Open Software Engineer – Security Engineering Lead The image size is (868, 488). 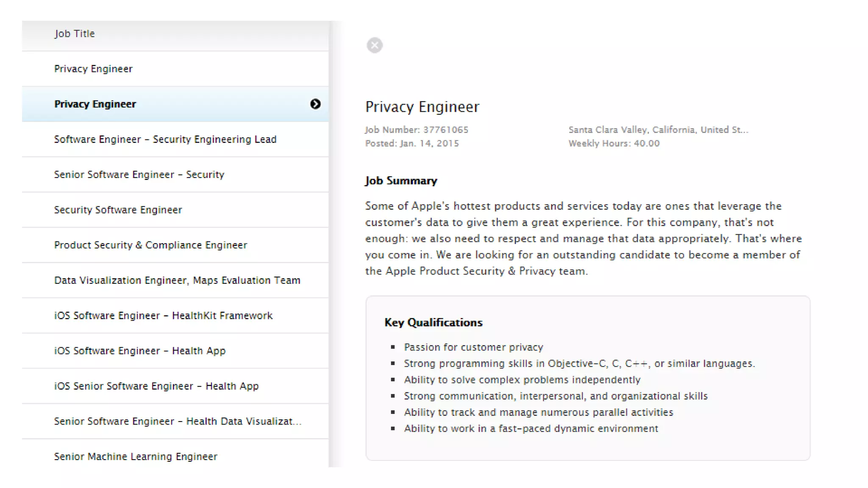pos(165,139)
